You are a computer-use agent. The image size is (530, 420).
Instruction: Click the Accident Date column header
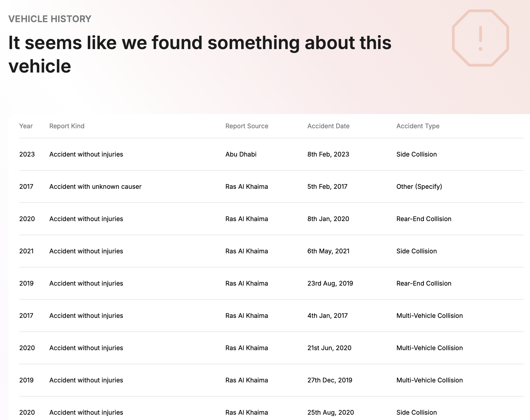pyautogui.click(x=328, y=126)
